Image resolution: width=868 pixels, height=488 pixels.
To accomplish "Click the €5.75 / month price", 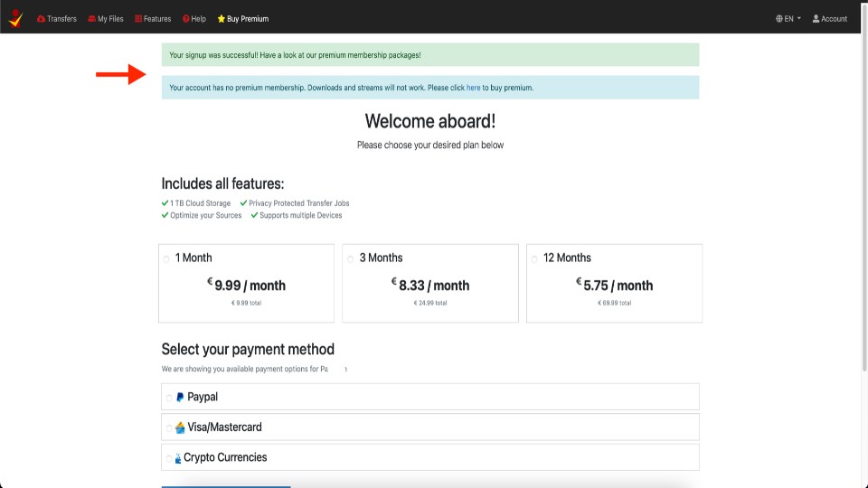I will point(615,285).
